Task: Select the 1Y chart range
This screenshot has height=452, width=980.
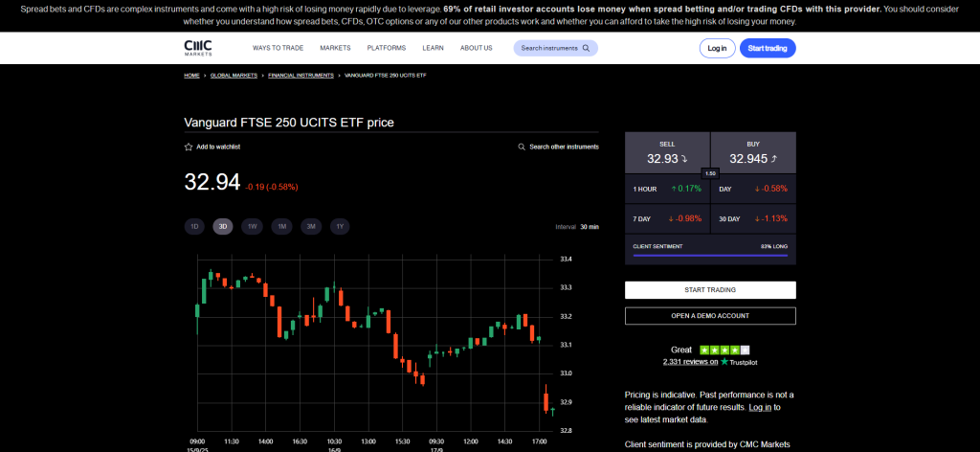Action: click(340, 226)
